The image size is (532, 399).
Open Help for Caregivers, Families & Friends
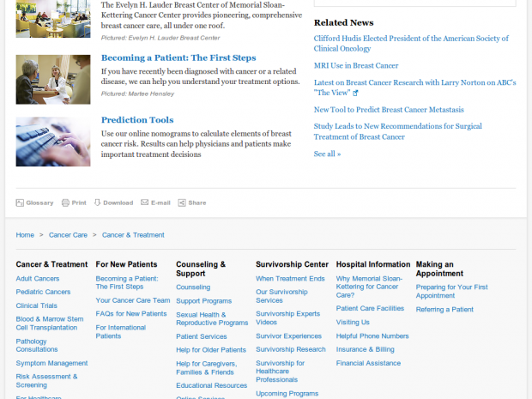[x=207, y=368]
